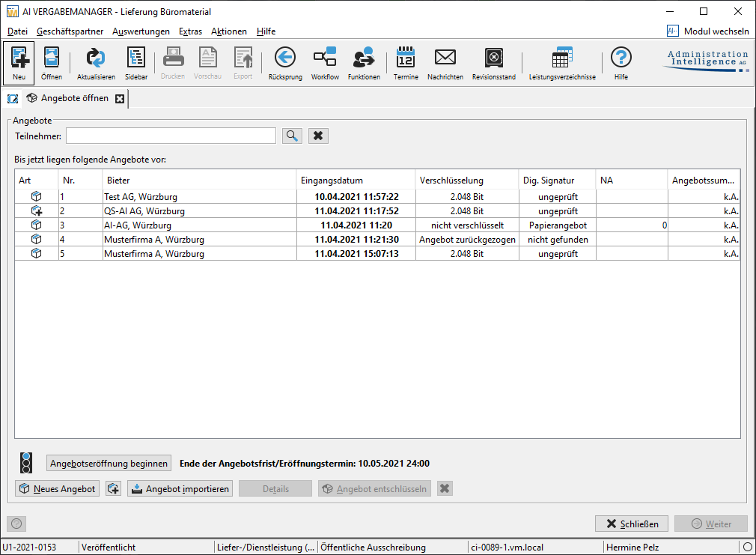Select the Angebote öffnen tab
This screenshot has width=756, height=555.
pyautogui.click(x=75, y=98)
